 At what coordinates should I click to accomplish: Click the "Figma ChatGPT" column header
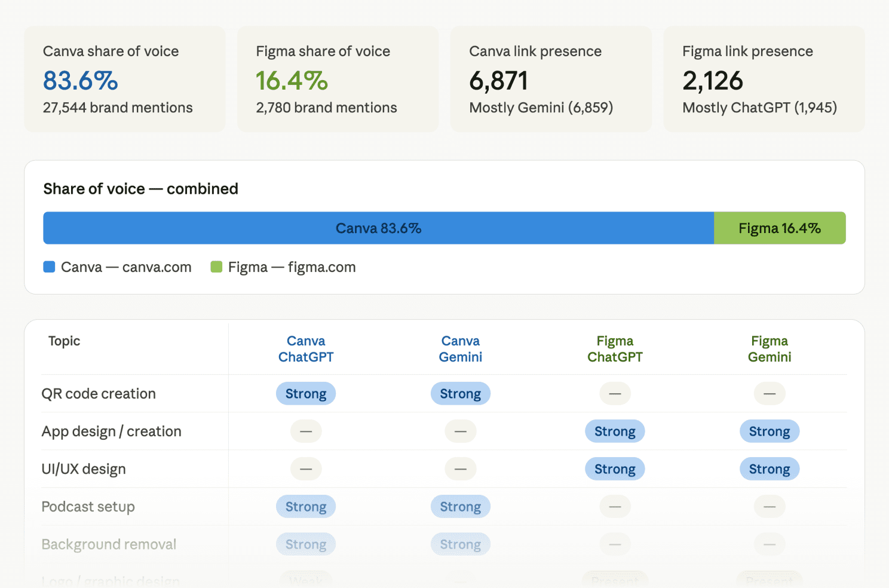615,349
